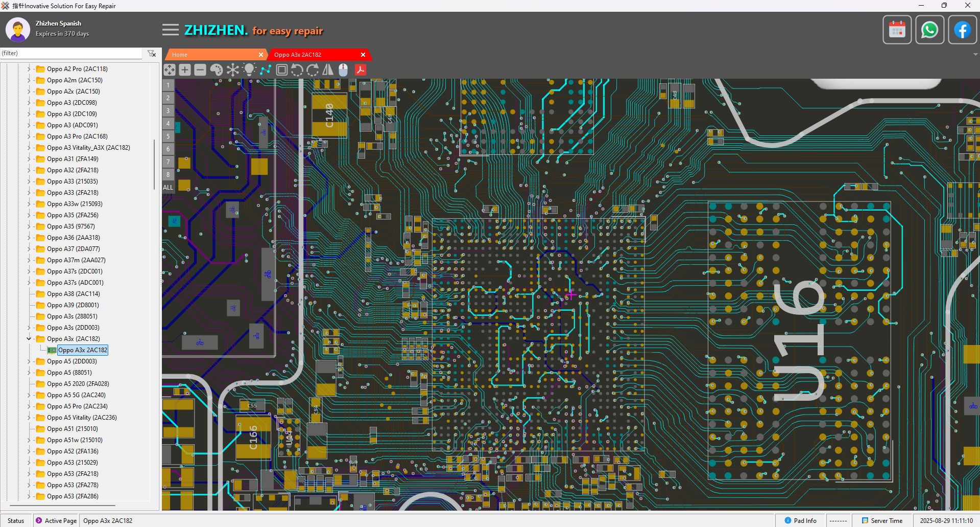Screen dimensions: 980x527
Task: Click the Active Page status icon
Action: click(x=39, y=520)
